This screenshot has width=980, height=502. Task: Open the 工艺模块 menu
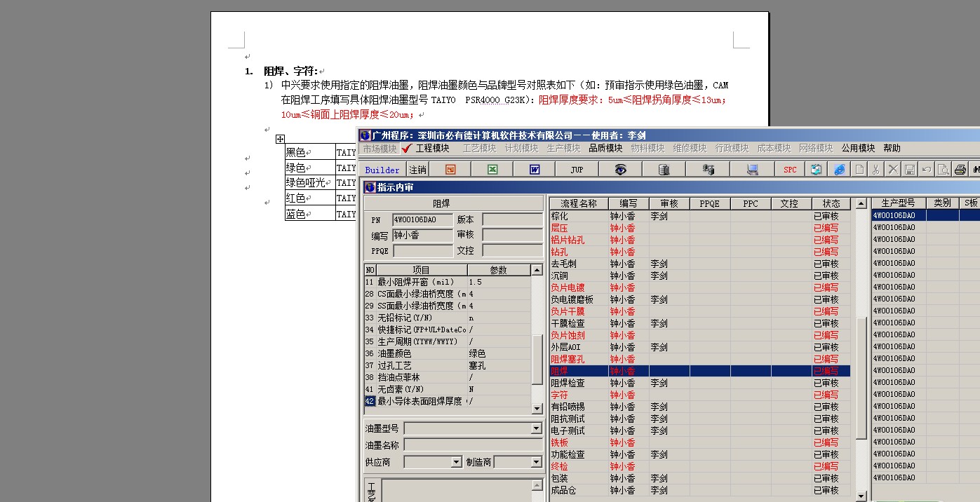point(479,149)
